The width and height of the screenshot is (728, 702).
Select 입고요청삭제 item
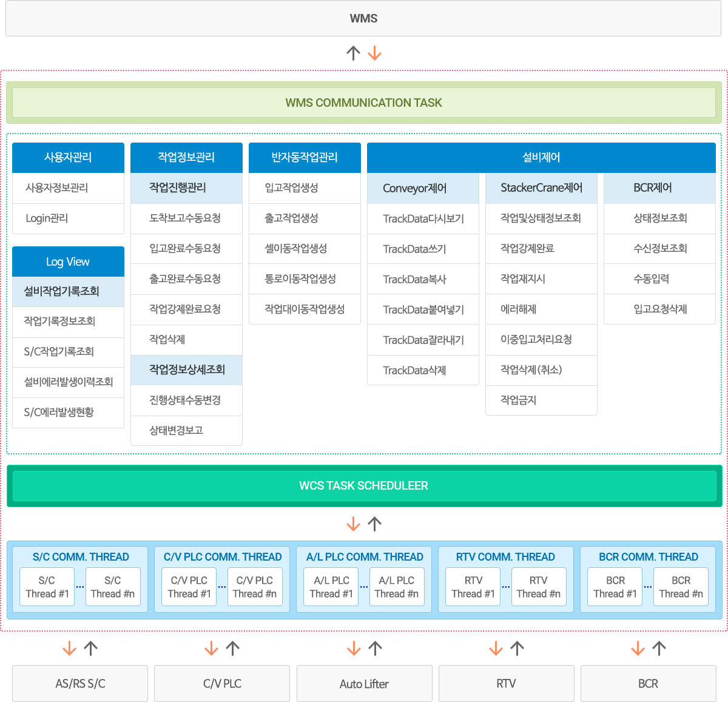[x=659, y=309]
